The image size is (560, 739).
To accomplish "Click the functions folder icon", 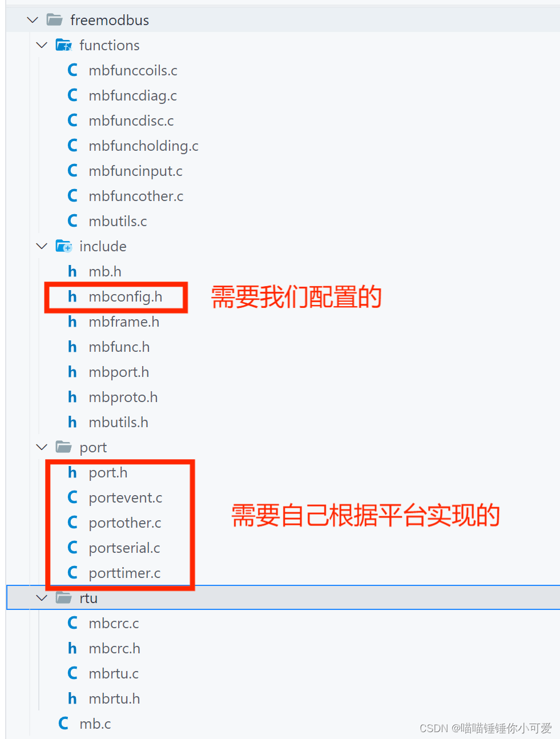I will (64, 45).
